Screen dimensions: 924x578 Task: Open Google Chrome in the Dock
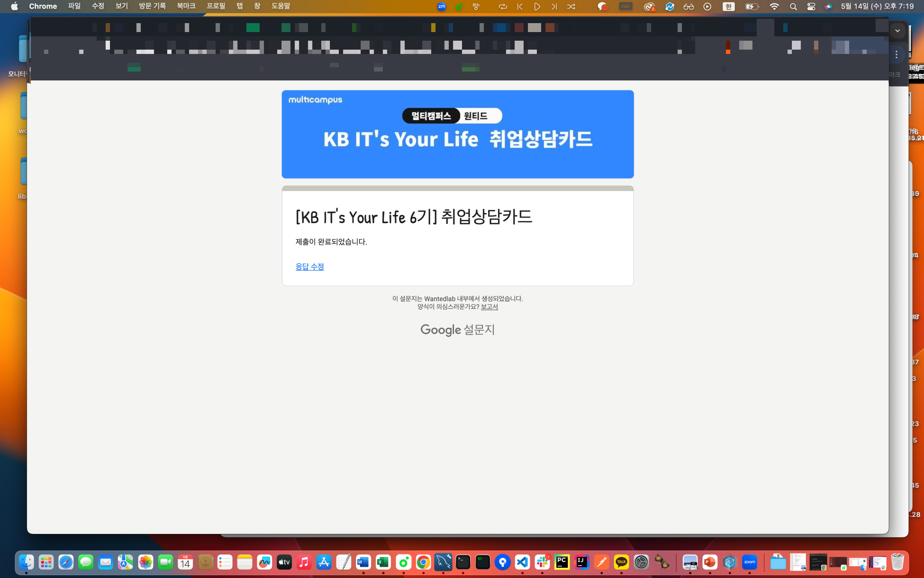point(423,562)
